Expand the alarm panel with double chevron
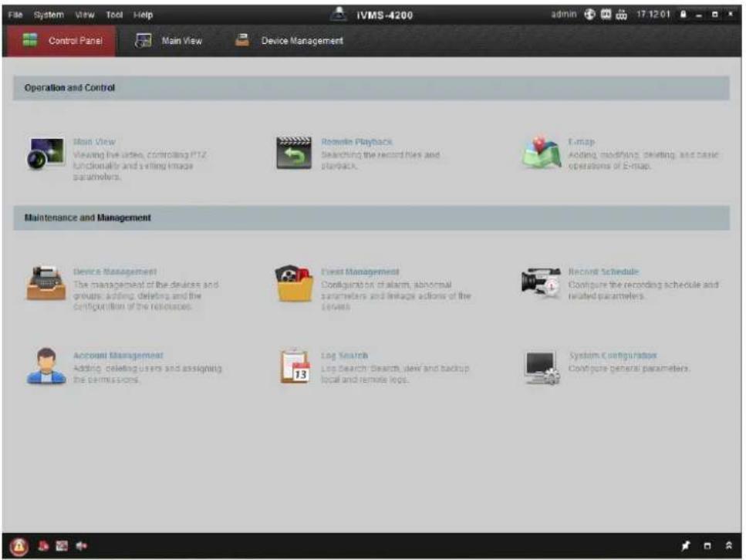 coord(728,545)
